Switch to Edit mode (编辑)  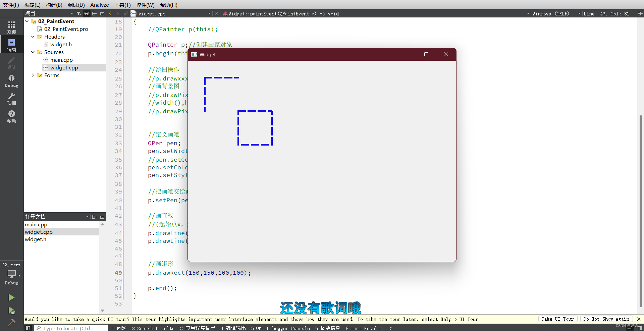point(12,45)
